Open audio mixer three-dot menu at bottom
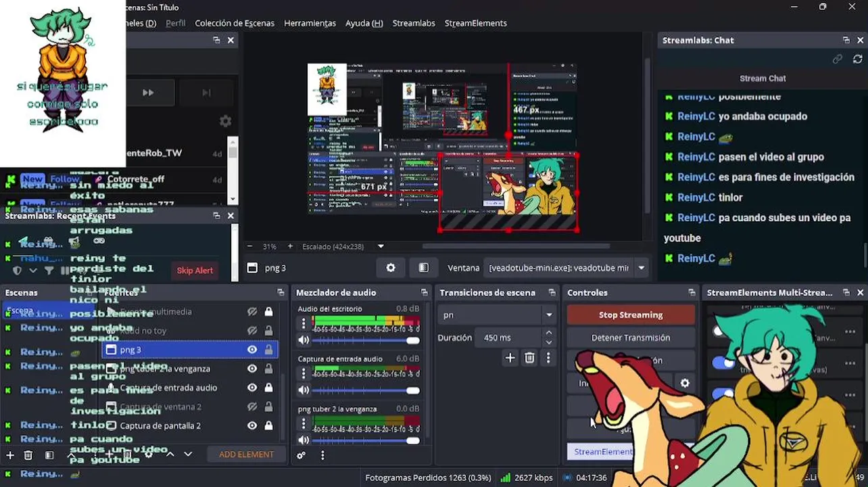Viewport: 868px width, 487px height. (x=322, y=455)
